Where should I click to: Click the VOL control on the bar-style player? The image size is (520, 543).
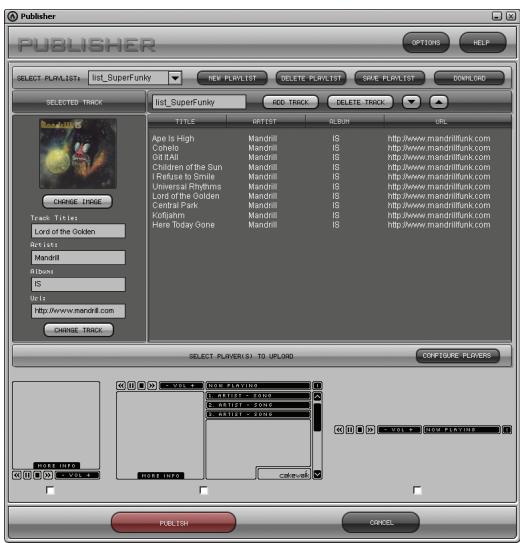[399, 430]
